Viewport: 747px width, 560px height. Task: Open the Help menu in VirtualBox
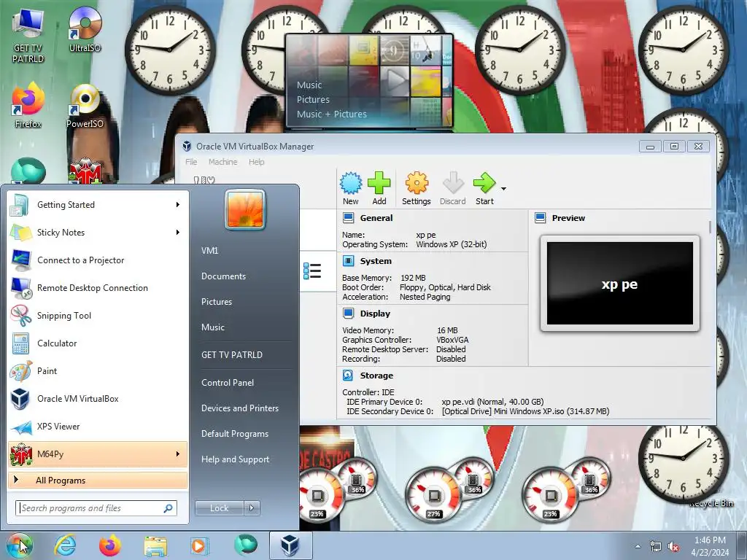256,162
